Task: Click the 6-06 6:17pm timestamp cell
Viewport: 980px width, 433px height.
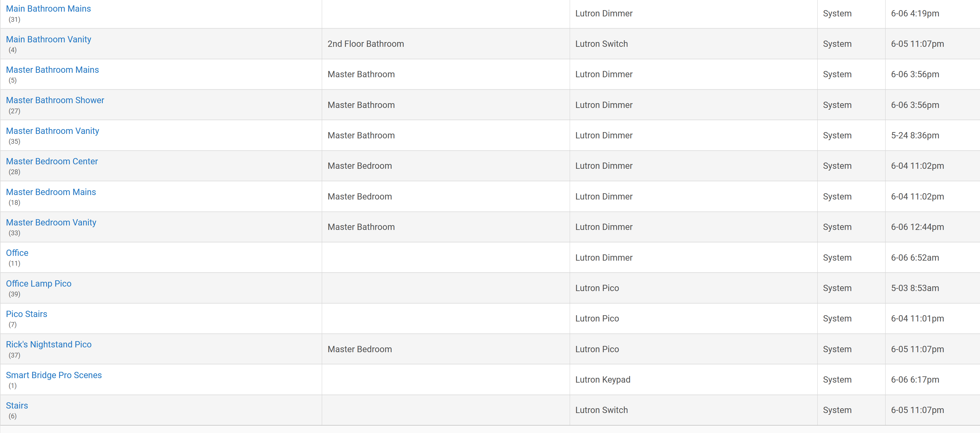Action: click(x=915, y=380)
